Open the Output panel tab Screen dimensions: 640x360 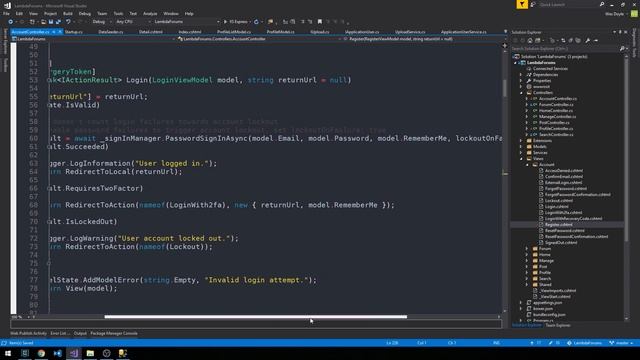80,333
